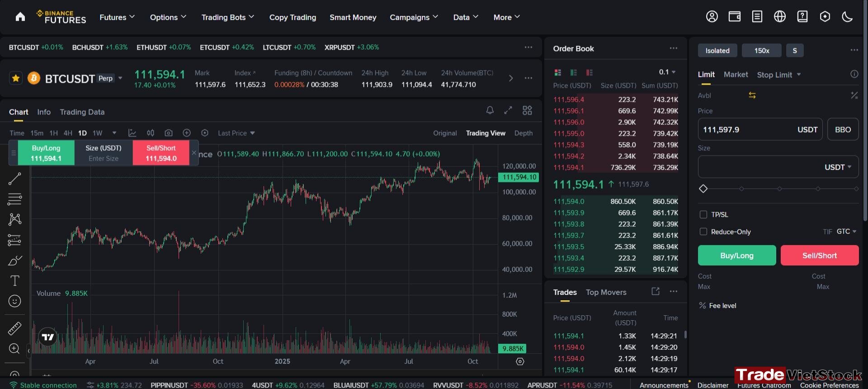Open the orders list icon in header
Viewport: 868px width, 389px height.
(757, 17)
